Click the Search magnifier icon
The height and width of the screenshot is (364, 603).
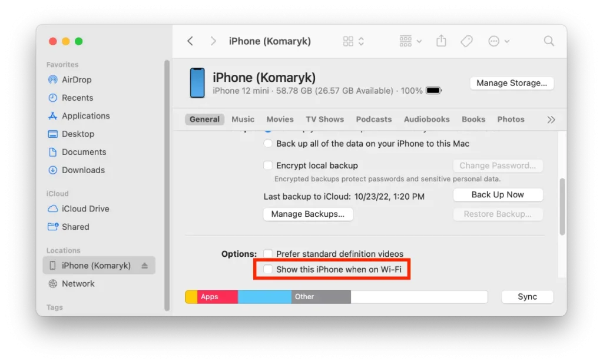[549, 41]
